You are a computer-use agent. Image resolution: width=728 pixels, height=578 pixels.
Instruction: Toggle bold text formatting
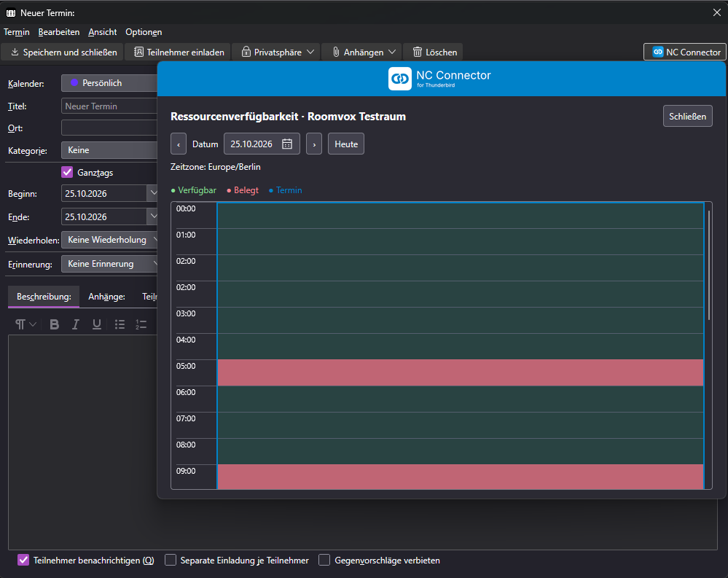click(x=55, y=324)
